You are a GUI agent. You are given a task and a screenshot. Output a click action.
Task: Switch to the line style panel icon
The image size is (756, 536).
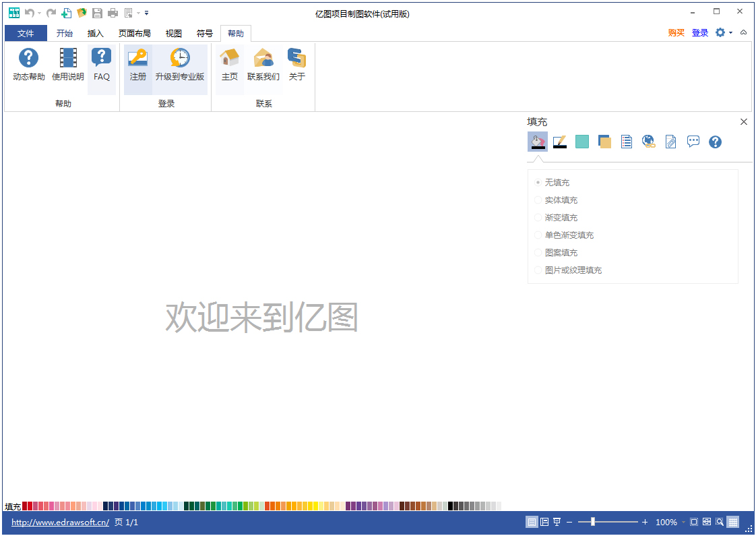coord(560,142)
